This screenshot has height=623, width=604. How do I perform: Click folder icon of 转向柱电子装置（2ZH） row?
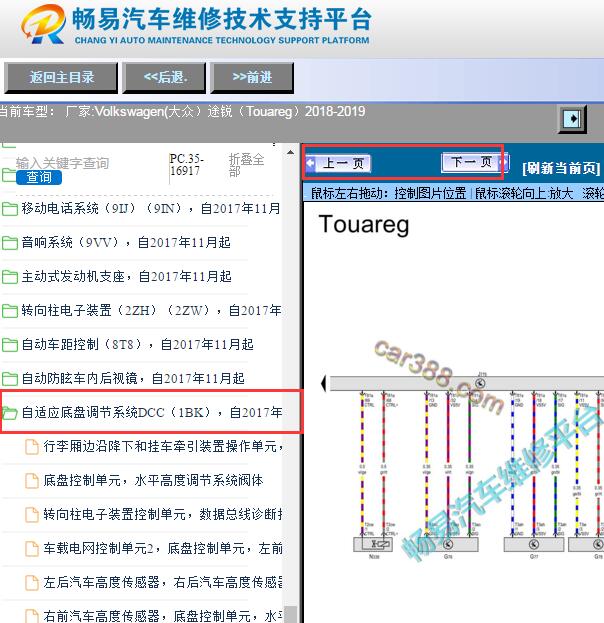(x=10, y=311)
